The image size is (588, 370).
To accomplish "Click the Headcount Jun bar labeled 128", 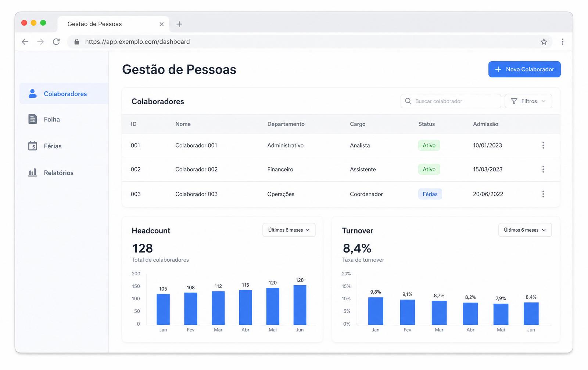I will click(300, 305).
